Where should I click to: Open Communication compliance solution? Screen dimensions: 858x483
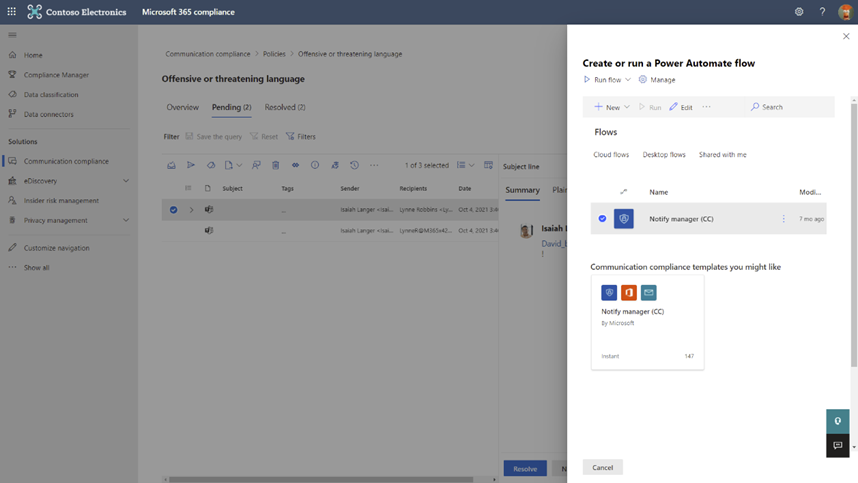tap(66, 161)
